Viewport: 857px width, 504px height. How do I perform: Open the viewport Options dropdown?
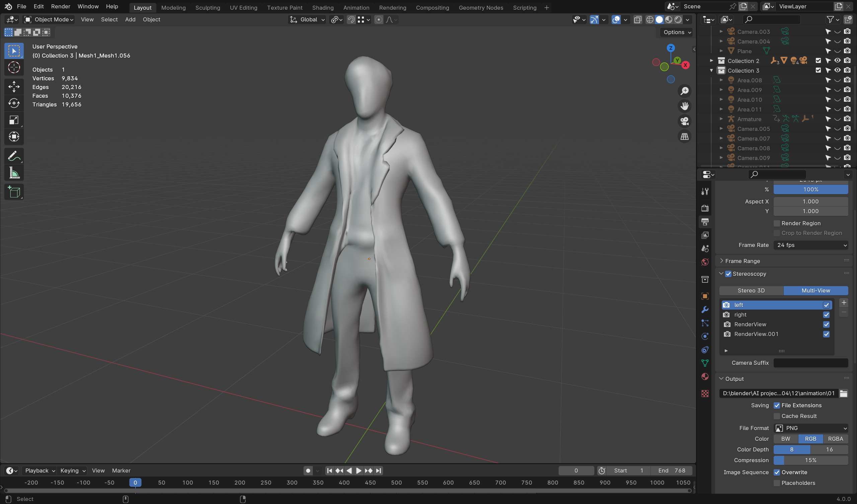(x=677, y=32)
